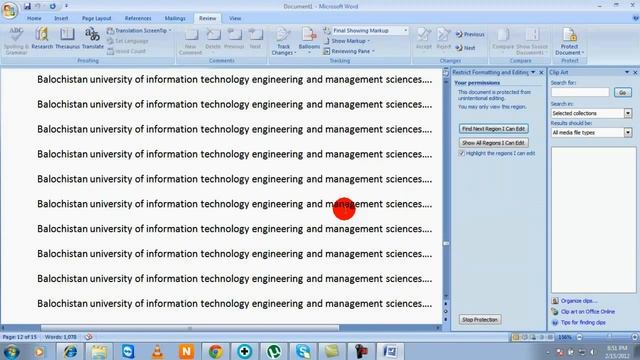Click the New Comment icon
The width and height of the screenshot is (640, 360).
(x=190, y=41)
